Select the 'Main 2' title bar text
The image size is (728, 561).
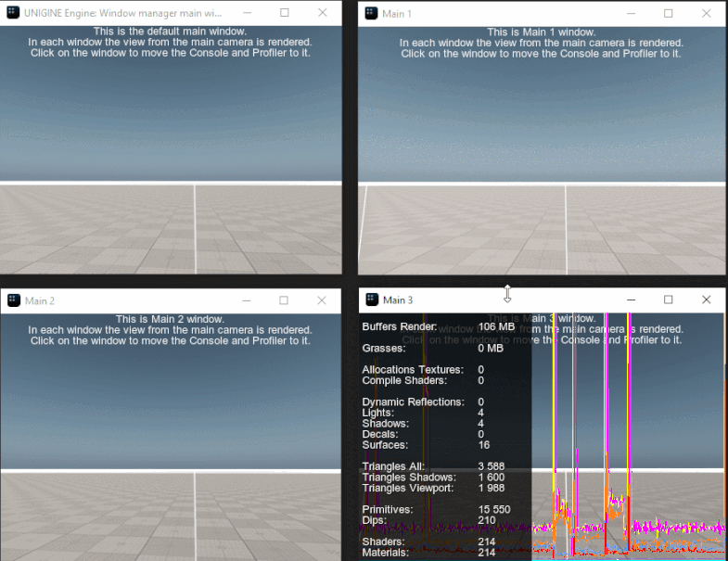pos(40,300)
